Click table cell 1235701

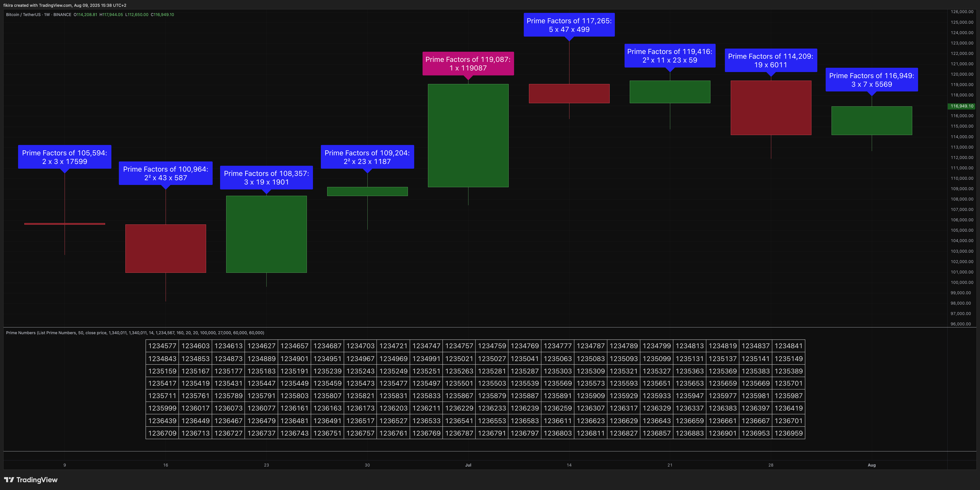789,383
